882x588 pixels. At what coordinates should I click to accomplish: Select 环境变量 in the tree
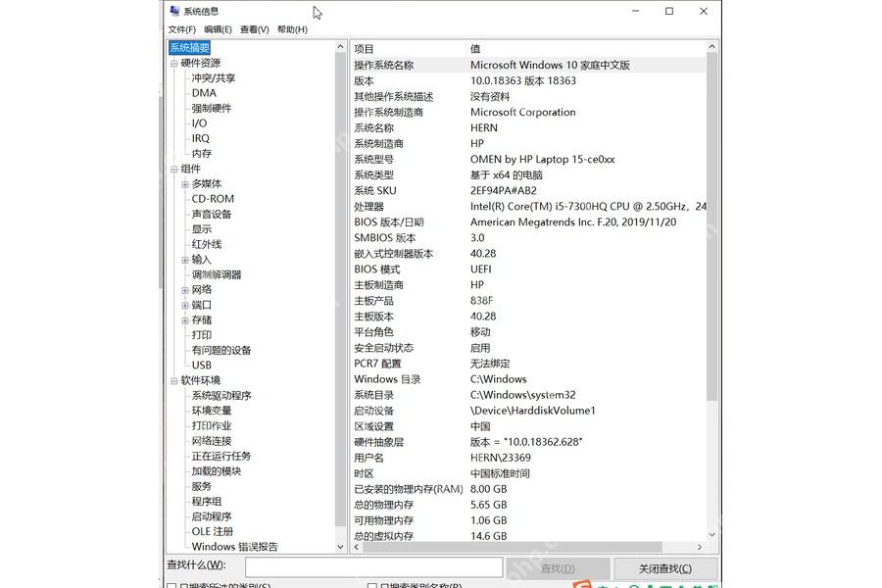coord(212,411)
